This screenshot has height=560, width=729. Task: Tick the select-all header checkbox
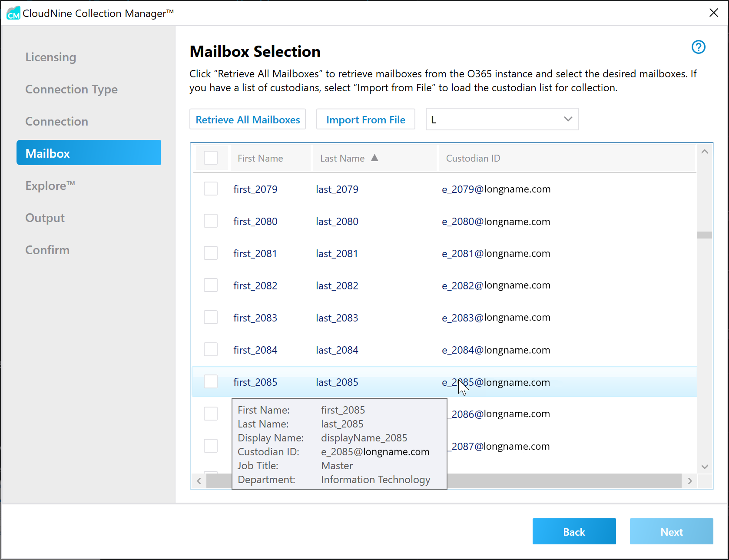(211, 158)
